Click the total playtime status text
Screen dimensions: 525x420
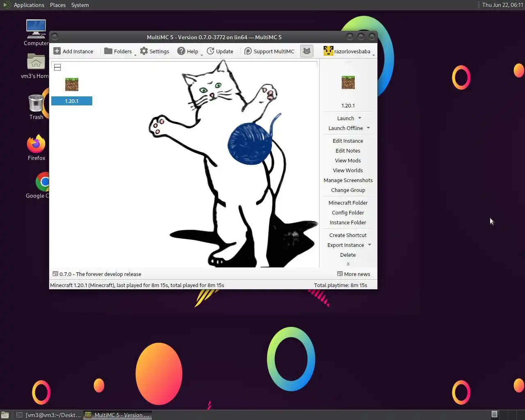(340, 285)
